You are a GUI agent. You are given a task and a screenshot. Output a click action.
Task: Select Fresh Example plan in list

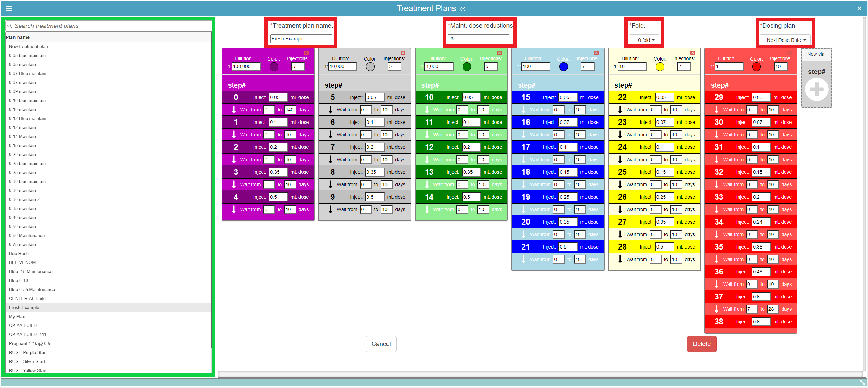pyautogui.click(x=24, y=307)
